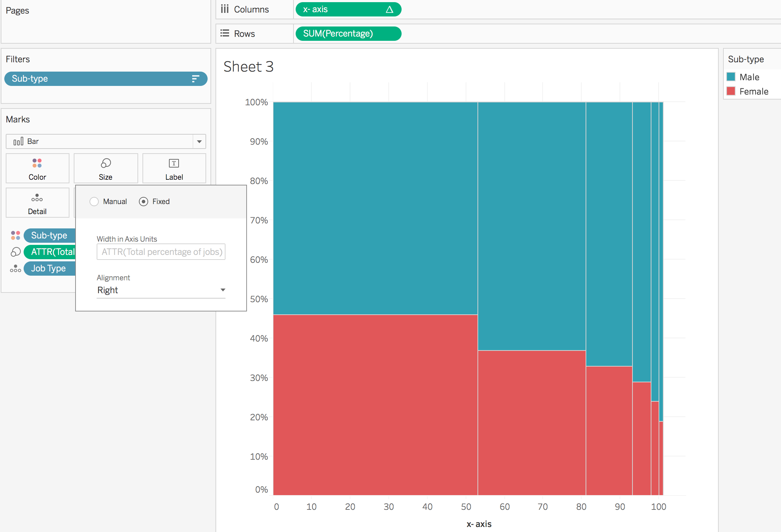Open the Bar mark type dropdown
Screen dimensions: 781x532
[199, 141]
